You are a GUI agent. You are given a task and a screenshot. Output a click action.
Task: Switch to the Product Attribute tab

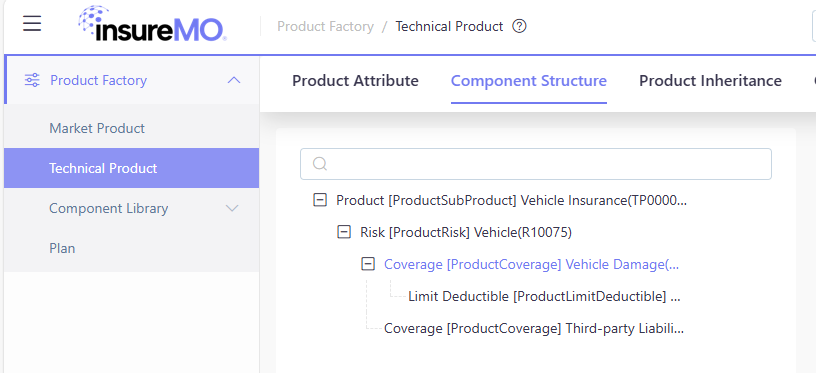tap(355, 81)
